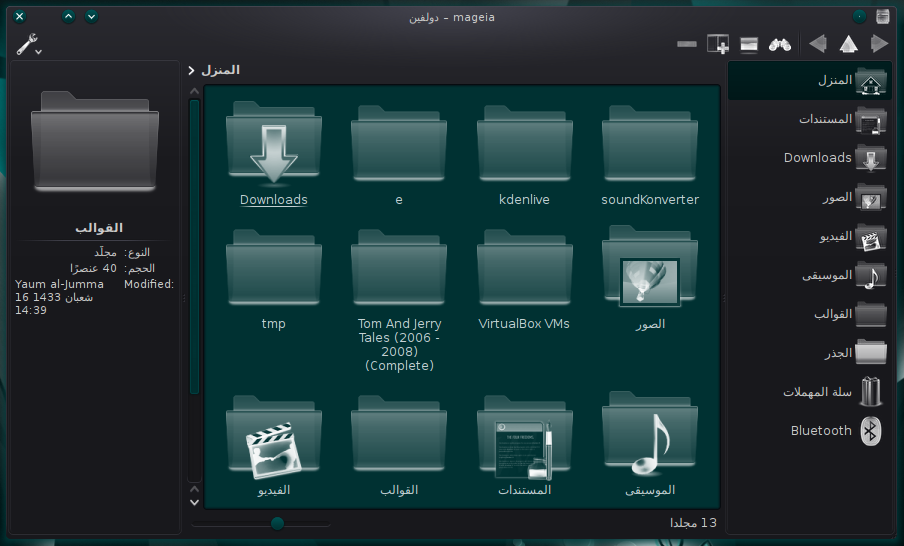Go back with left arrow
The image size is (904, 546).
pos(818,44)
